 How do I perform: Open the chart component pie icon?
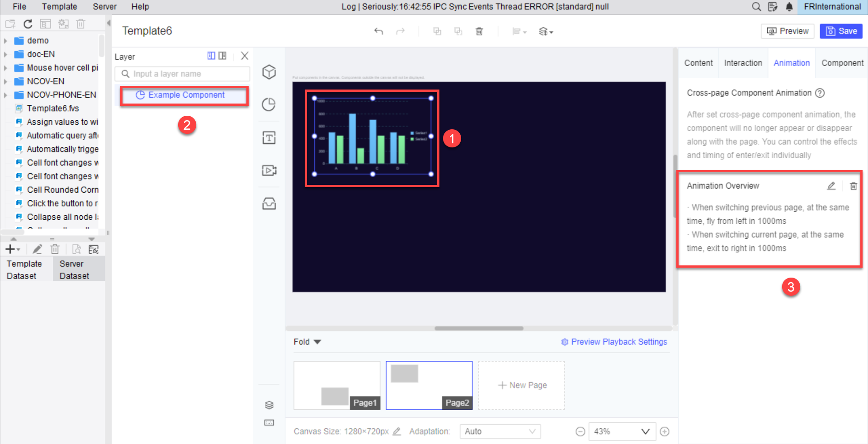pyautogui.click(x=269, y=104)
